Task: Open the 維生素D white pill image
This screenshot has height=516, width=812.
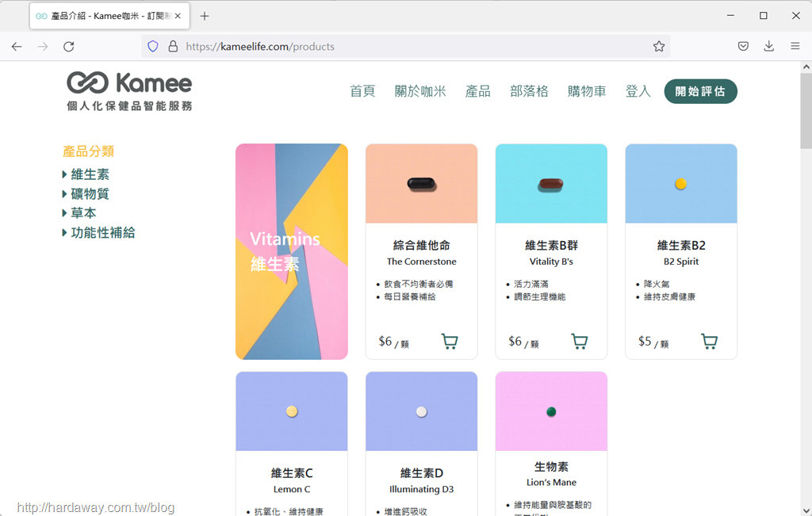Action: tap(422, 411)
